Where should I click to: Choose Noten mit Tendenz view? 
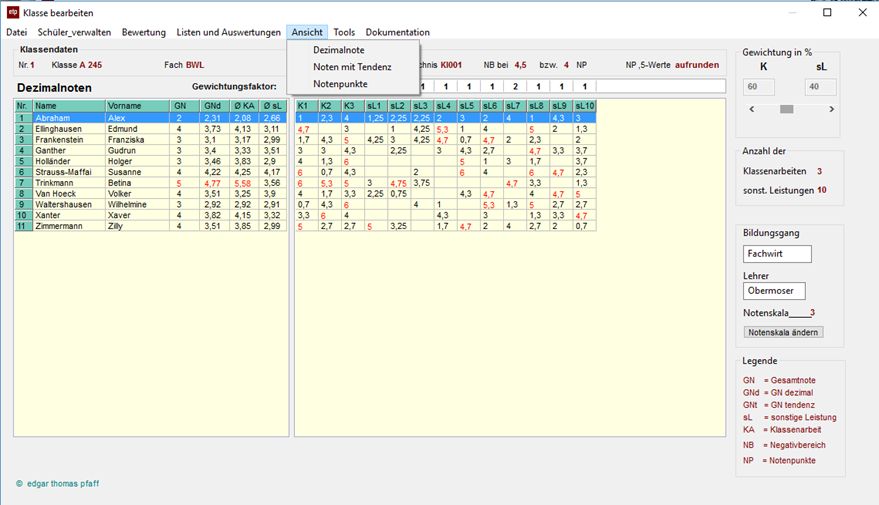coord(352,67)
